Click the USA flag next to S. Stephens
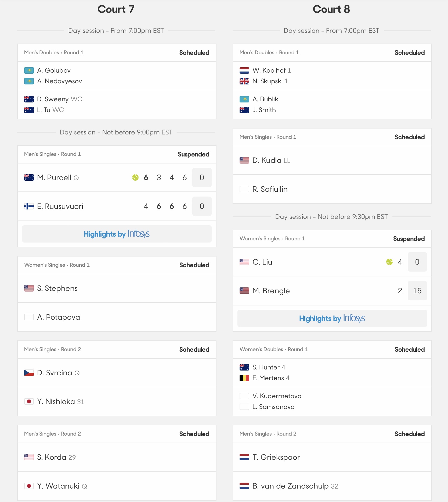The width and height of the screenshot is (448, 502). [x=29, y=288]
